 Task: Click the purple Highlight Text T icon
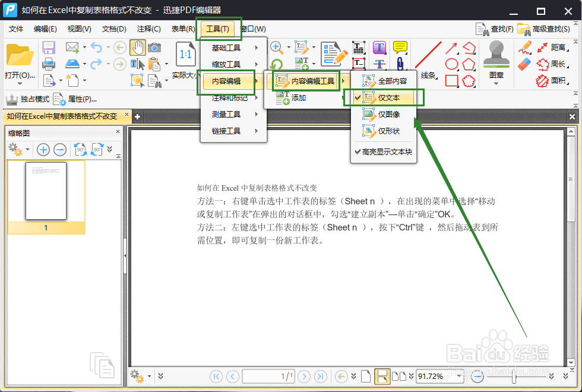click(379, 47)
